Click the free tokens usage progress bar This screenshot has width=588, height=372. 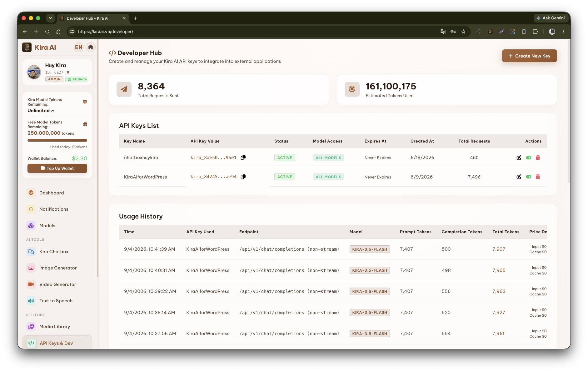(x=57, y=140)
